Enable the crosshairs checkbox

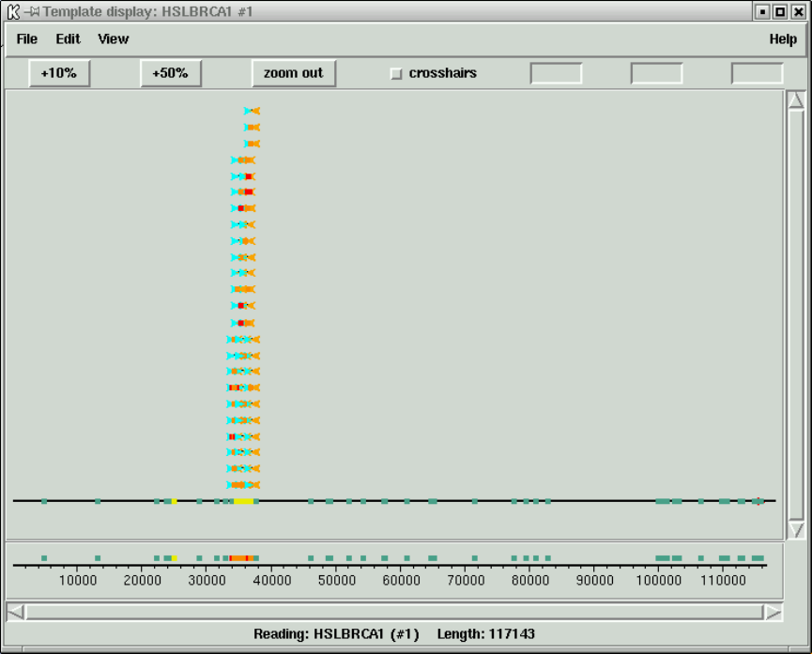396,73
